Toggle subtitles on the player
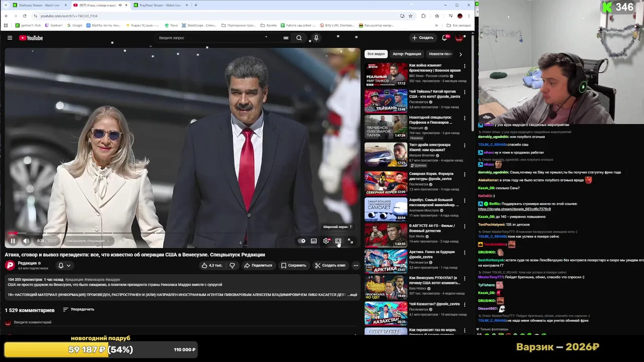The width and height of the screenshot is (644, 362). click(314, 241)
